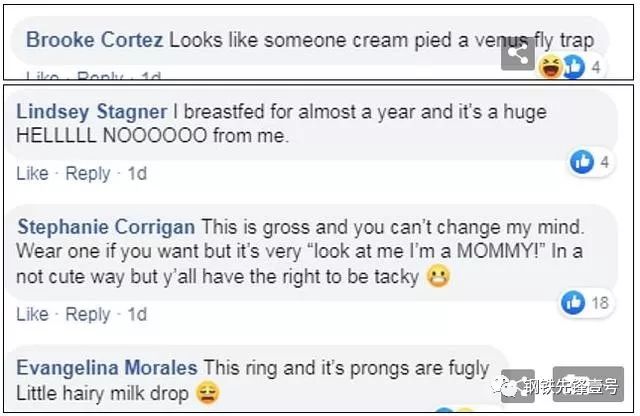Click weary emoji in Evangelina's comment
The image size is (640, 416).
[208, 393]
